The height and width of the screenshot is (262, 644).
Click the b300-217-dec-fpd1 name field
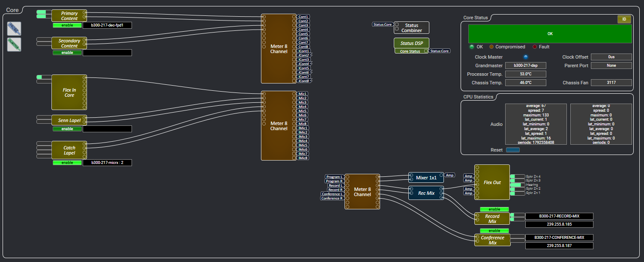pyautogui.click(x=107, y=25)
